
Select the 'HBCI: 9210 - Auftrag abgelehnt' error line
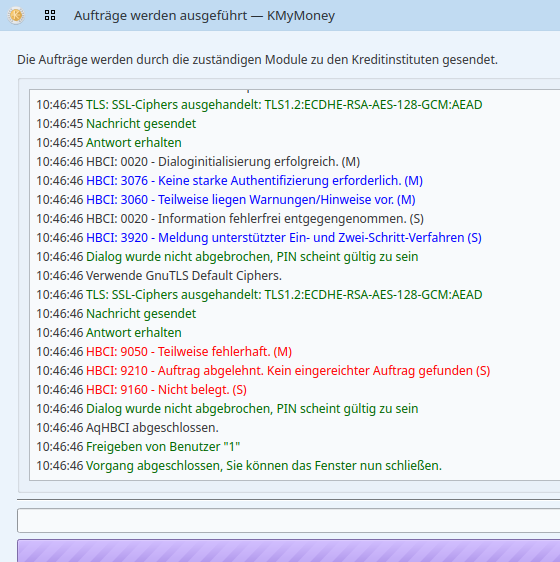coord(263,371)
